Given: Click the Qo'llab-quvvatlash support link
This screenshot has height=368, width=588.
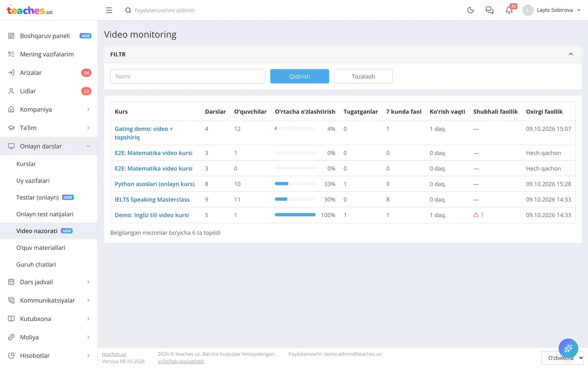Looking at the screenshot, I should click(181, 361).
